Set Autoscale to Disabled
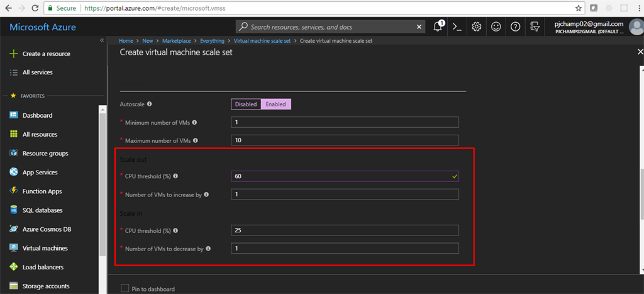 (x=246, y=104)
